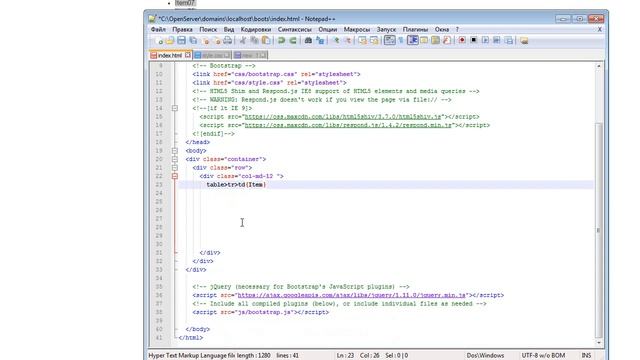Save the current file using toolbar
This screenshot has height=360, width=640.
click(x=181, y=40)
